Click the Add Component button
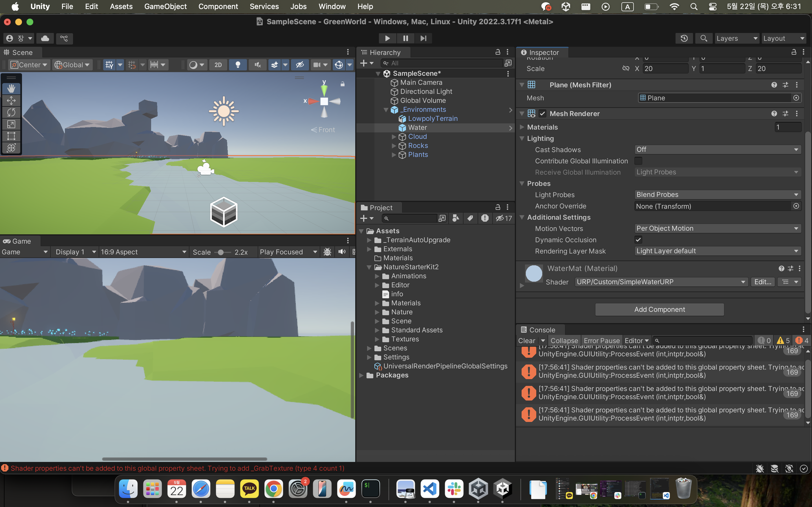812x507 pixels. tap(659, 309)
